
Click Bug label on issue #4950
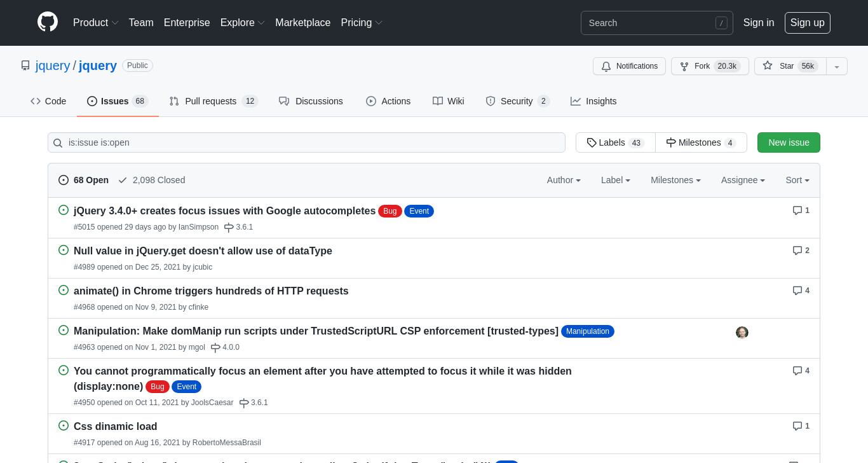[x=158, y=387]
